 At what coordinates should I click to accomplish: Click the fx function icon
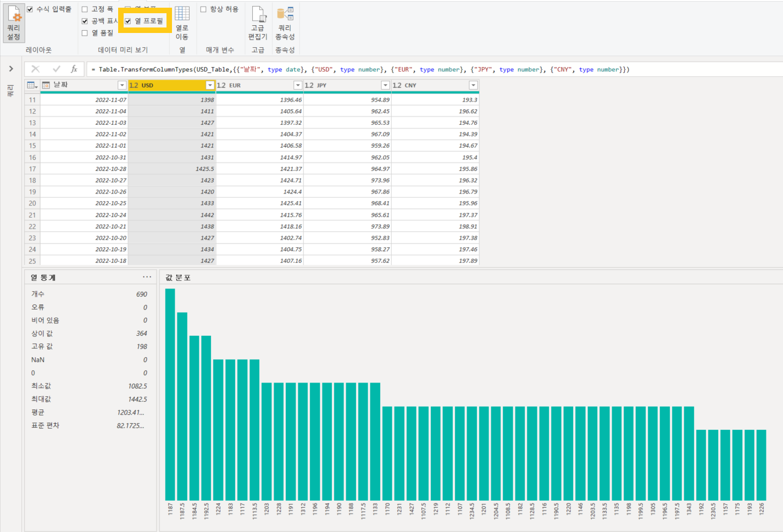tap(74, 69)
